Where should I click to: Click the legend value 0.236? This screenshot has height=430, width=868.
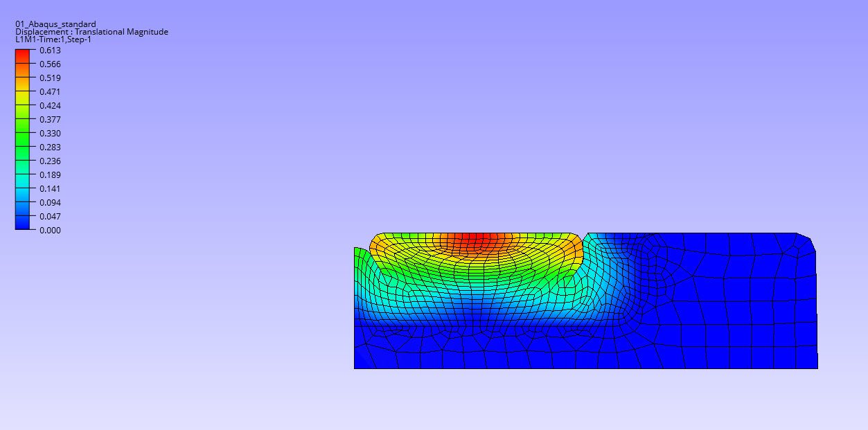[50, 161]
